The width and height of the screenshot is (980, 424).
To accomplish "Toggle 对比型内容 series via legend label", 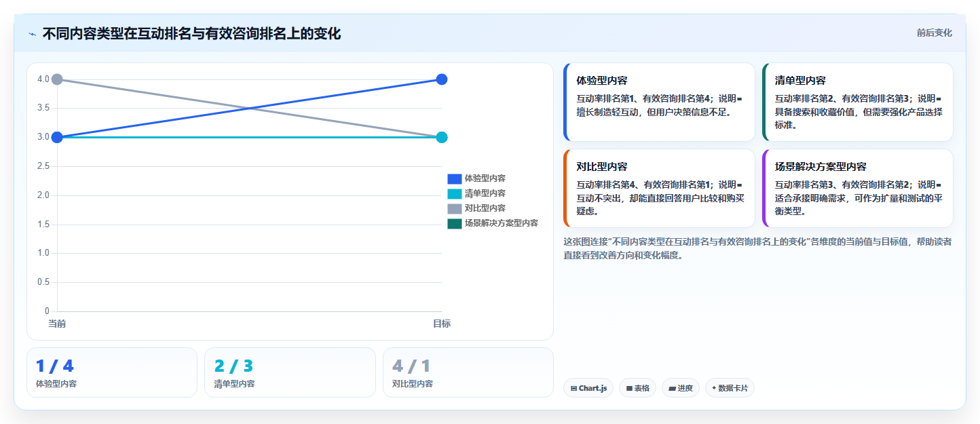I will coord(485,208).
